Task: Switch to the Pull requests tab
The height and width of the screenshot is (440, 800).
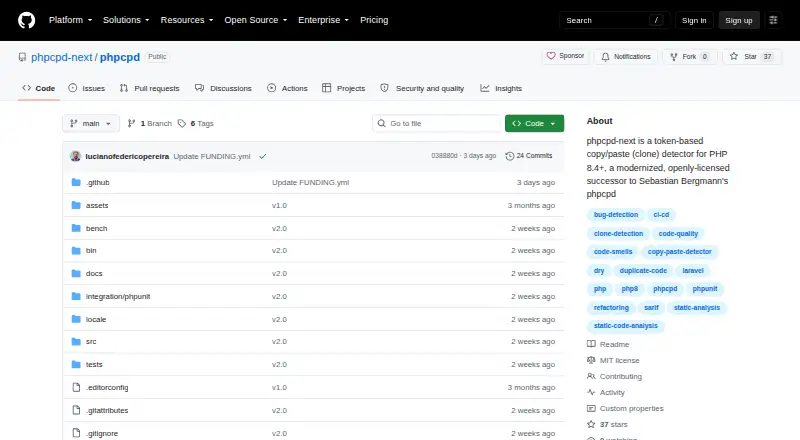Action: pyautogui.click(x=149, y=88)
